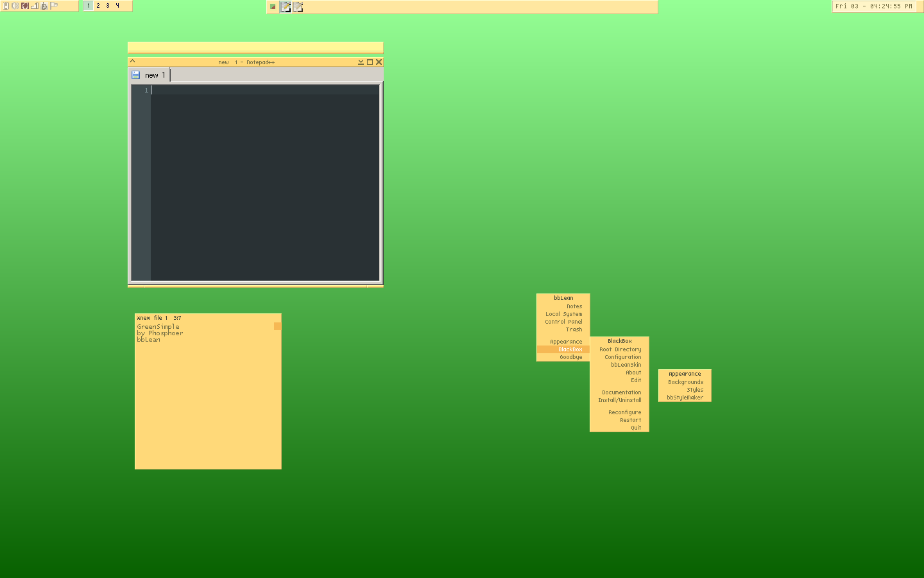Open the Styles submenu under Appearance
924x578 pixels.
tap(694, 390)
